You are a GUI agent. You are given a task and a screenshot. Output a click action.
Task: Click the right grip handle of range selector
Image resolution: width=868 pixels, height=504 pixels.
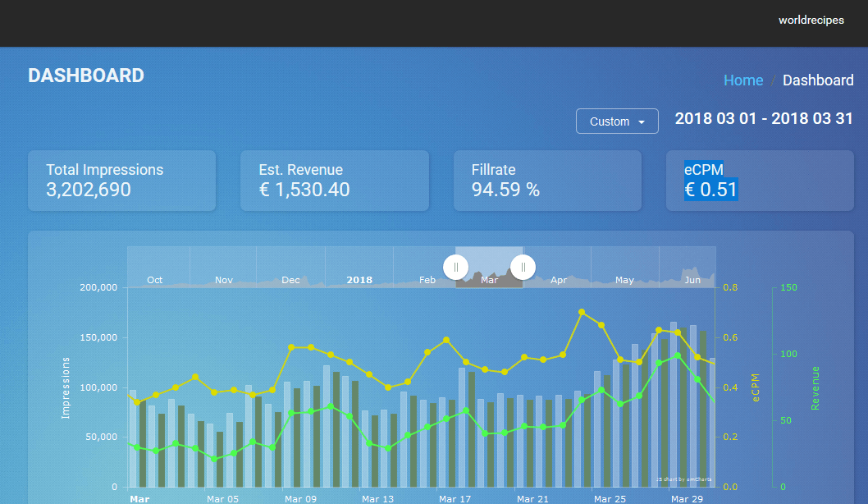click(x=523, y=267)
